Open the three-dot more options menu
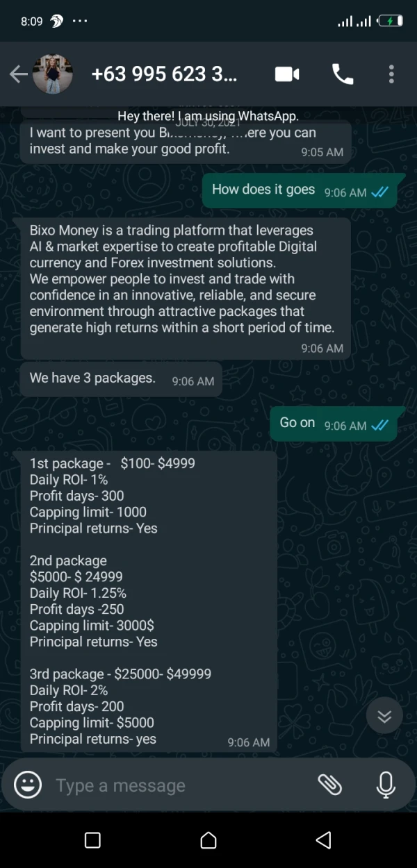 coord(391,74)
